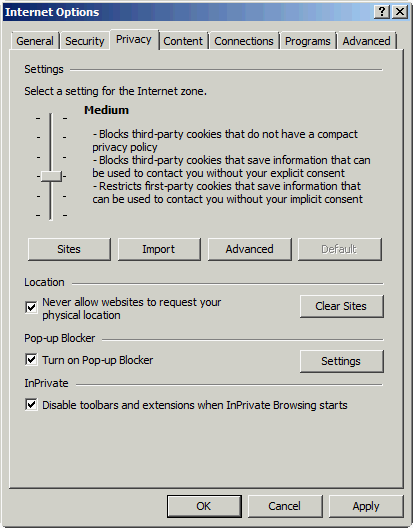Viewport: 413px width, 528px height.
Task: Uncheck disable toolbars during InPrivate Browsing
Action: click(x=31, y=404)
